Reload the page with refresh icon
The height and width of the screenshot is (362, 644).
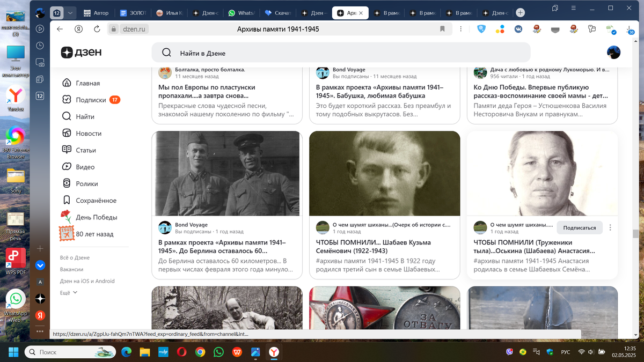coord(97,29)
